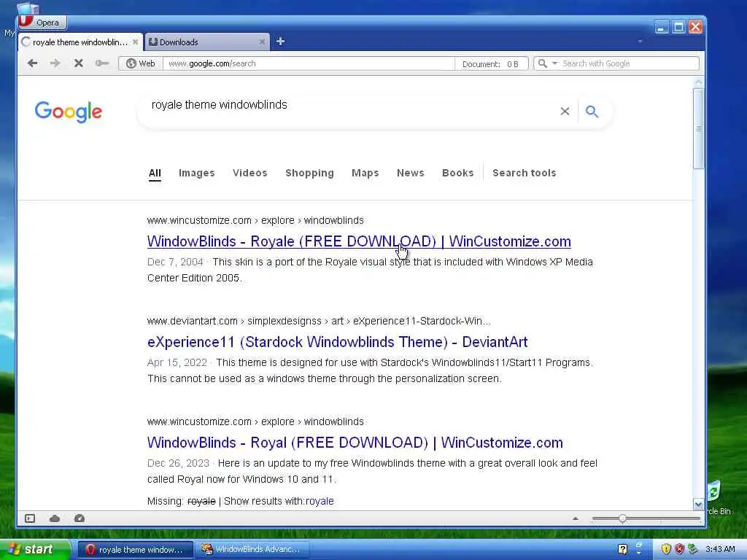Image resolution: width=747 pixels, height=560 pixels.
Task: Select the All results tab
Action: 155,174
